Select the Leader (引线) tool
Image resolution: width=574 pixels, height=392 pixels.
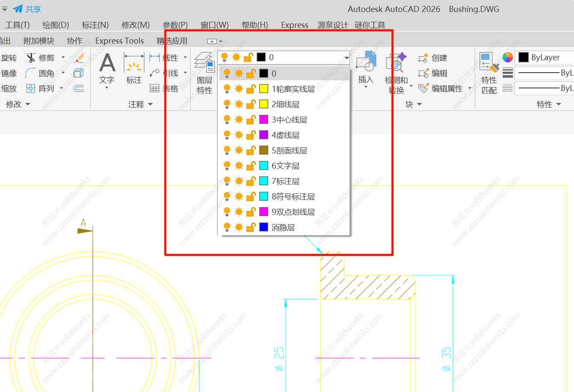(155, 73)
